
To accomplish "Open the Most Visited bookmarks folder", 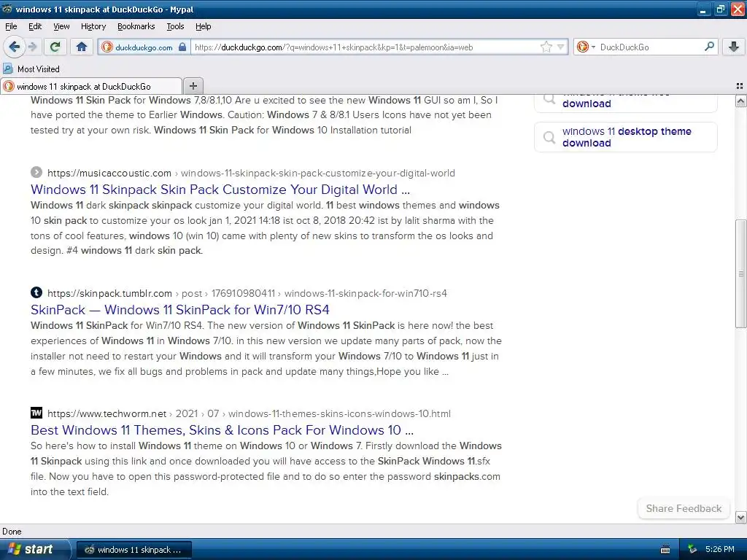I will pyautogui.click(x=31, y=69).
